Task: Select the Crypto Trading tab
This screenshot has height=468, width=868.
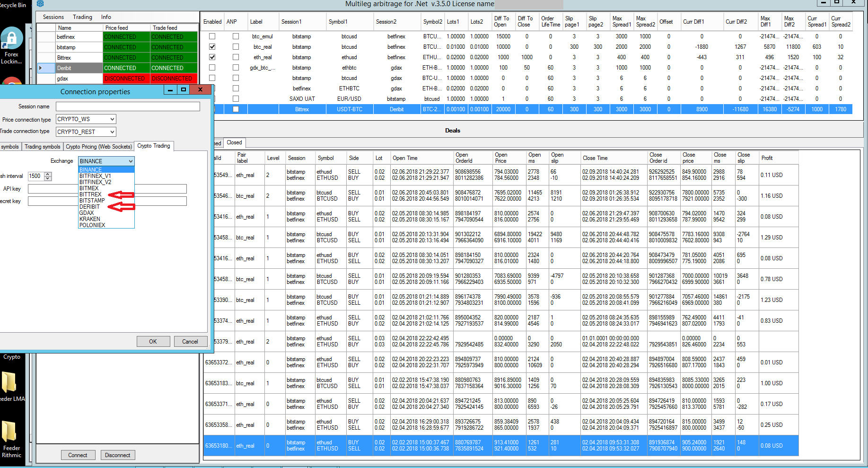Action: click(x=154, y=146)
